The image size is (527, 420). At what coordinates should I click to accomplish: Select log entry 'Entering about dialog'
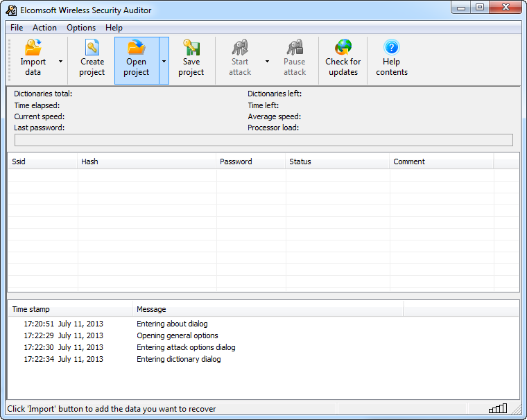click(172, 324)
